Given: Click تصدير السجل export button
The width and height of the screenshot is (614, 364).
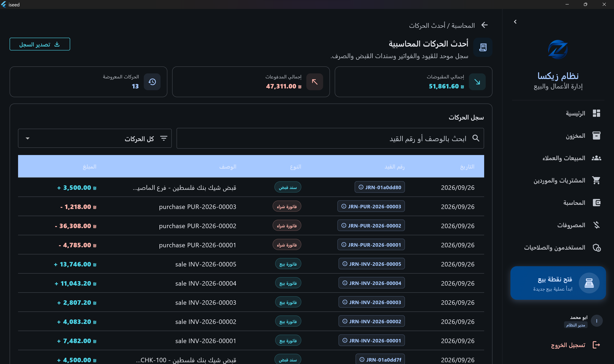Looking at the screenshot, I should click(x=40, y=44).
